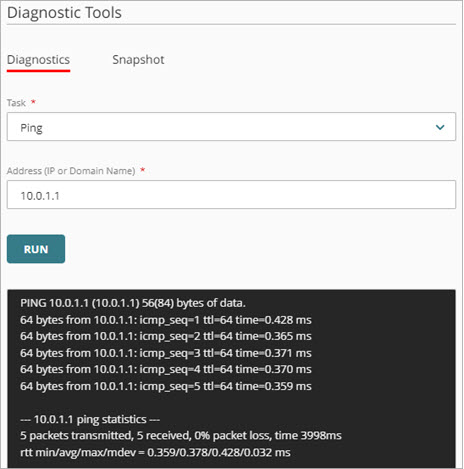This screenshot has width=464, height=469.
Task: Click the 'PING 10.0.1.1 (10.0.1.1) 56(84) bytes' output line
Action: pos(133,303)
